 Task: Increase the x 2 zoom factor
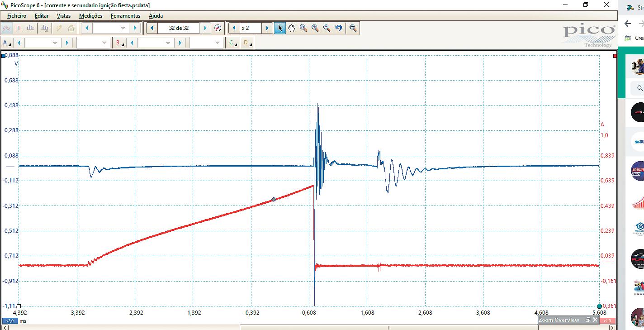click(267, 28)
